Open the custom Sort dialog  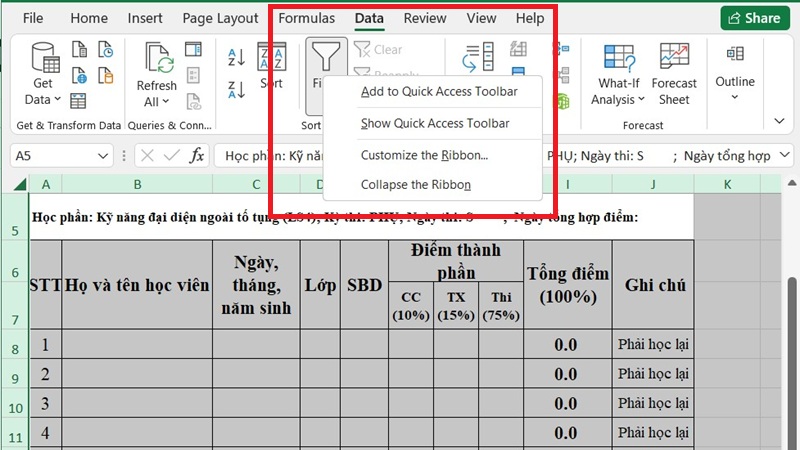271,66
